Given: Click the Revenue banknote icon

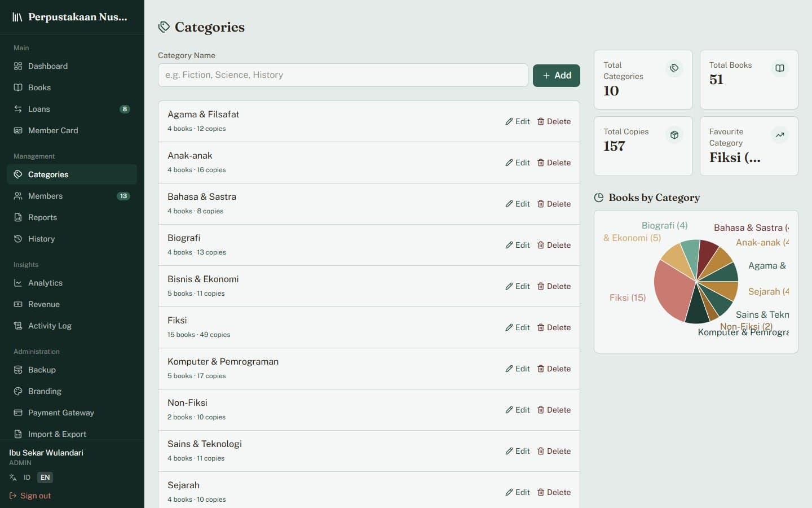Looking at the screenshot, I should coord(18,304).
